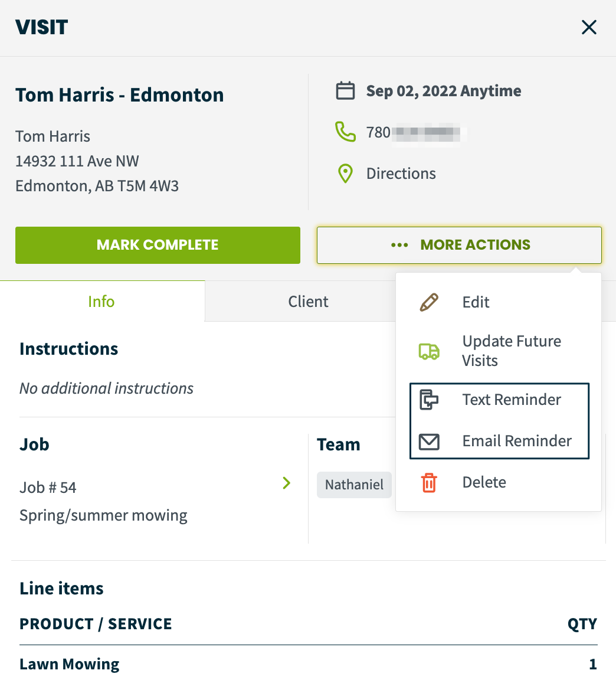Viewport: 616px width, 680px height.
Task: Click the Nathaniel team member chip
Action: click(x=354, y=485)
